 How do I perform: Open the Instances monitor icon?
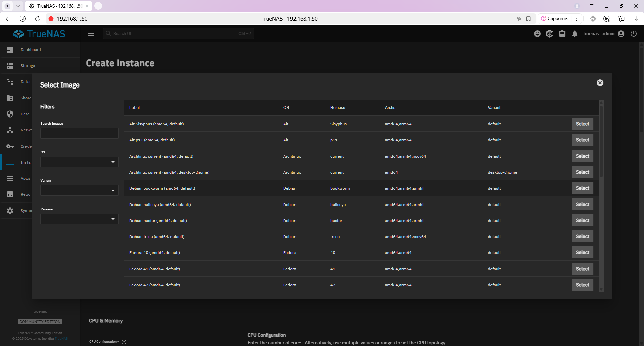coord(10,162)
